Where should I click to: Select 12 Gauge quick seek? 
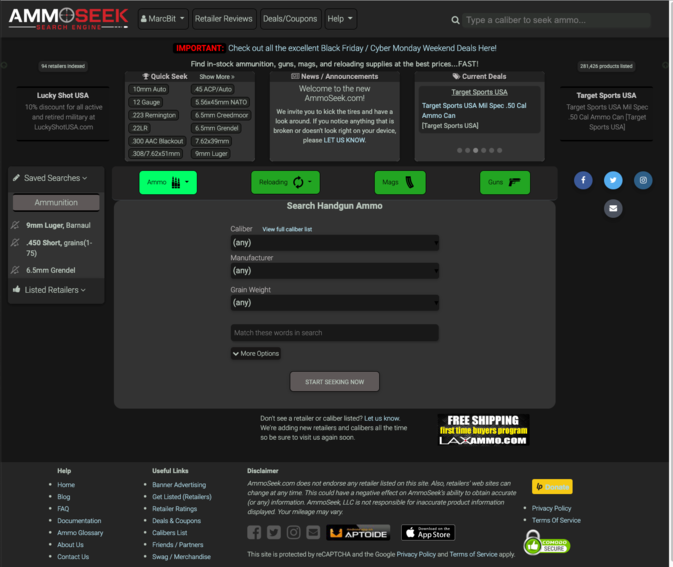point(146,102)
